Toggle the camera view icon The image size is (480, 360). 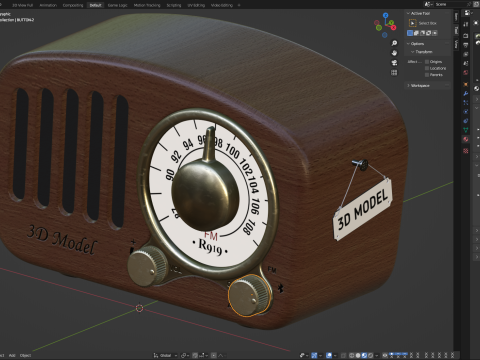point(394,63)
